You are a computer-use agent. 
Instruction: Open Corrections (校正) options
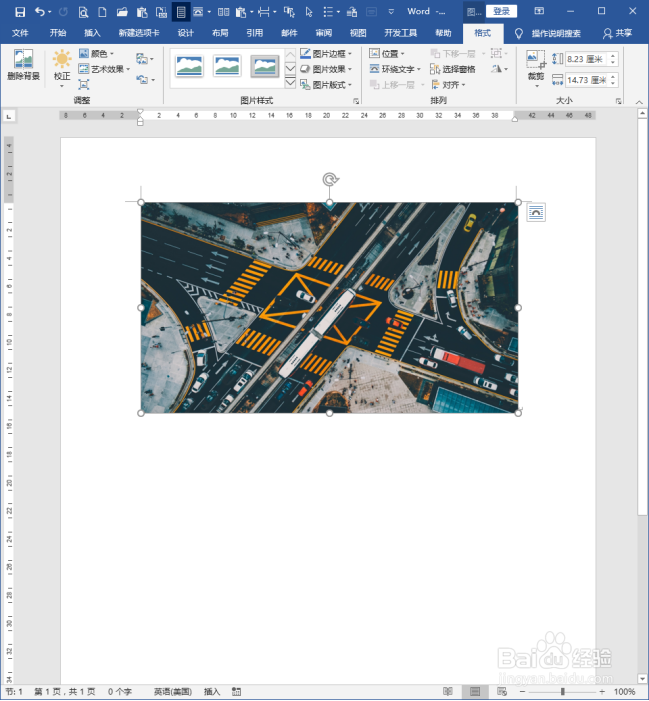[x=62, y=67]
